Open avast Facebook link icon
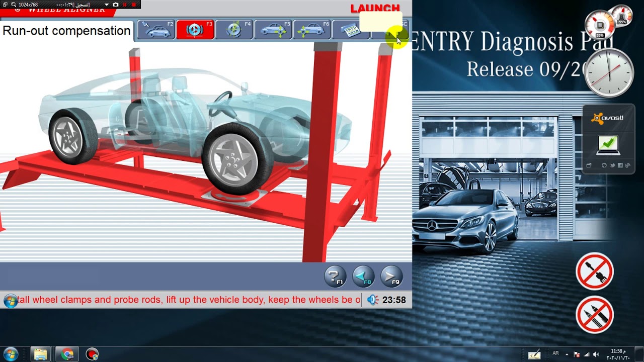The image size is (644, 362). (x=620, y=165)
